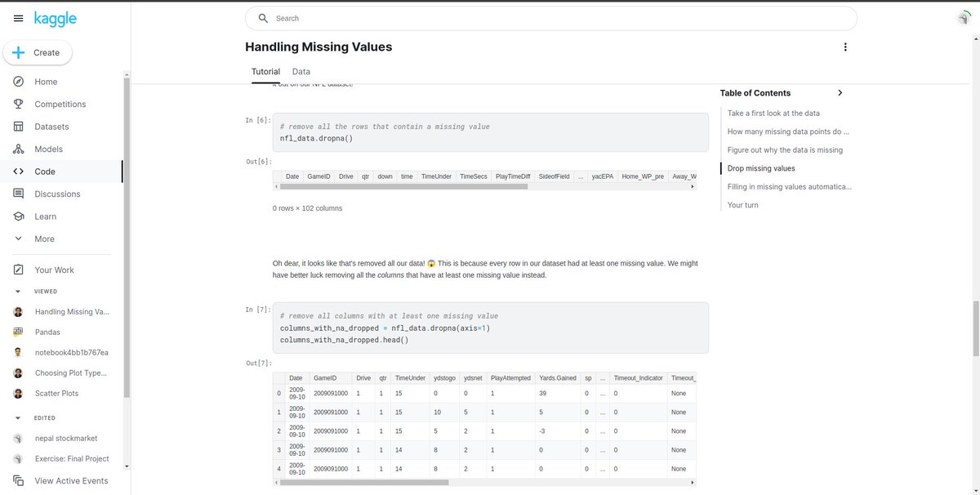The height and width of the screenshot is (495, 980).
Task: Click Out[7] scrollbar left arrow
Action: [x=276, y=482]
